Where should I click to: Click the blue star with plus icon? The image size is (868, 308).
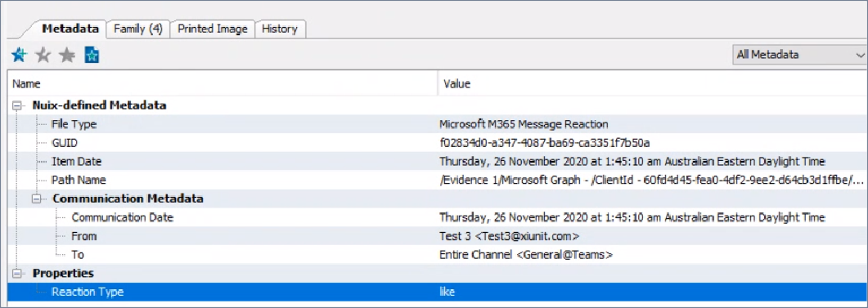pyautogui.click(x=19, y=55)
